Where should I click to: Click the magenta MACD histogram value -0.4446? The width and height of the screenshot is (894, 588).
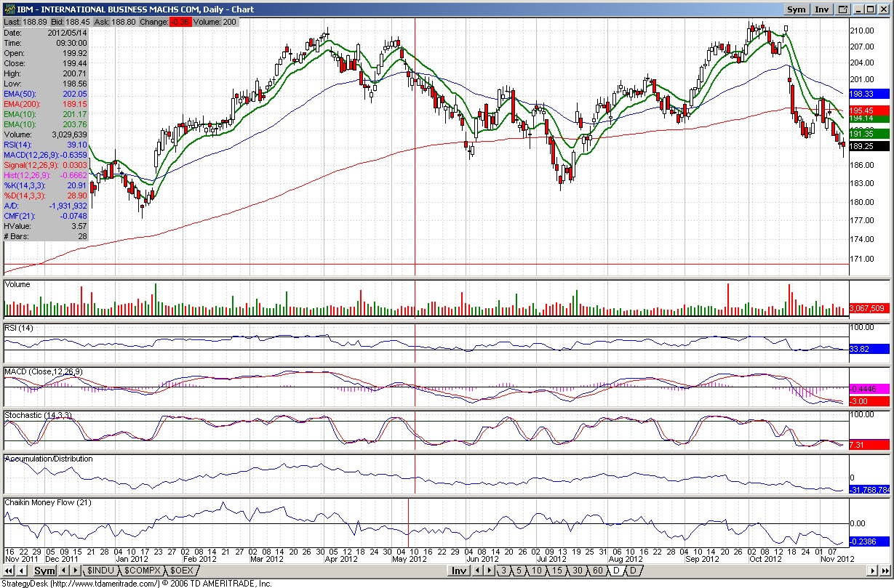tap(869, 389)
